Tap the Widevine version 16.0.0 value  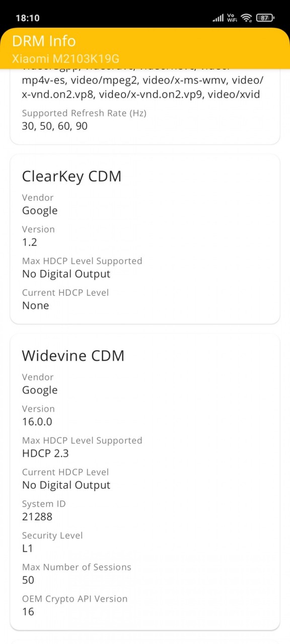pos(37,422)
